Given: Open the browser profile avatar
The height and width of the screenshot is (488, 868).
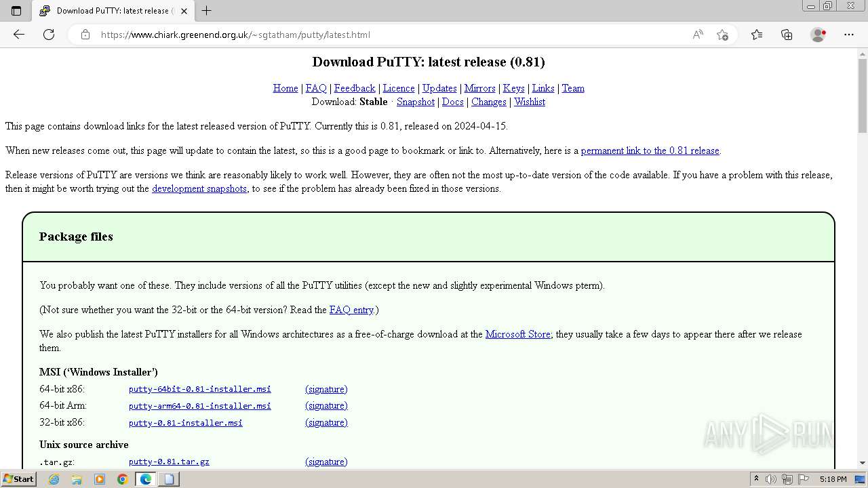Looking at the screenshot, I should coord(818,35).
